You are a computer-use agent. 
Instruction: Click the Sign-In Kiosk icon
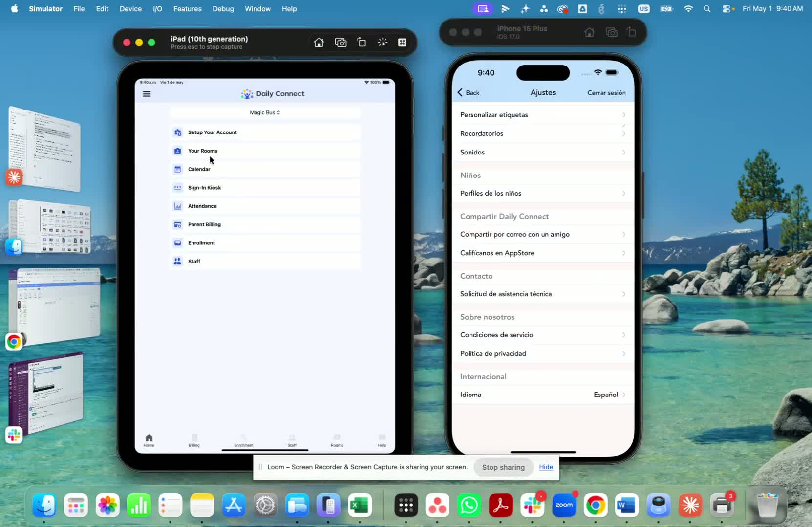(x=178, y=188)
